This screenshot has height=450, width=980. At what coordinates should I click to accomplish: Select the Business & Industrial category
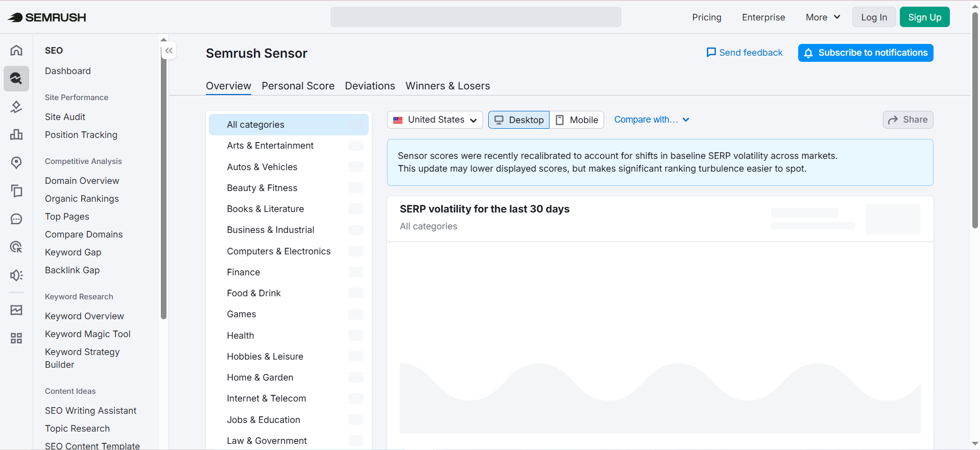point(289,230)
